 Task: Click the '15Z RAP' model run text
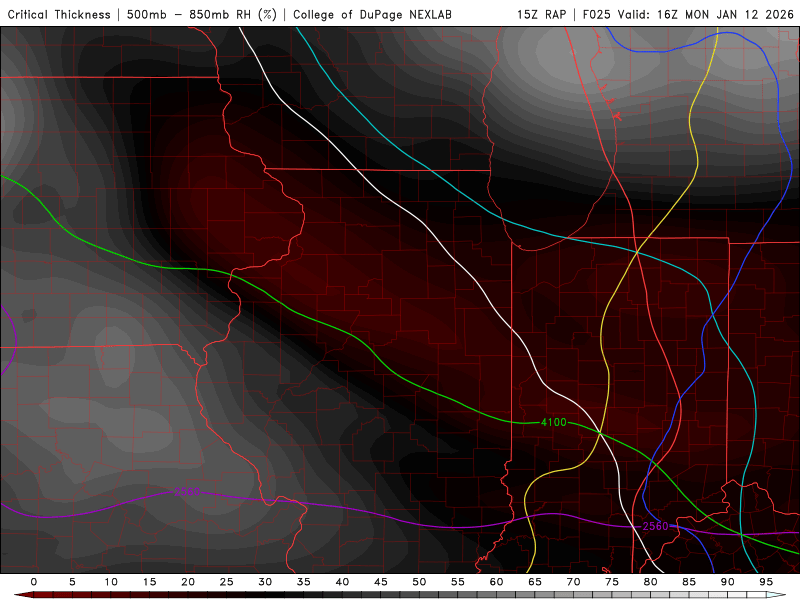click(x=542, y=14)
